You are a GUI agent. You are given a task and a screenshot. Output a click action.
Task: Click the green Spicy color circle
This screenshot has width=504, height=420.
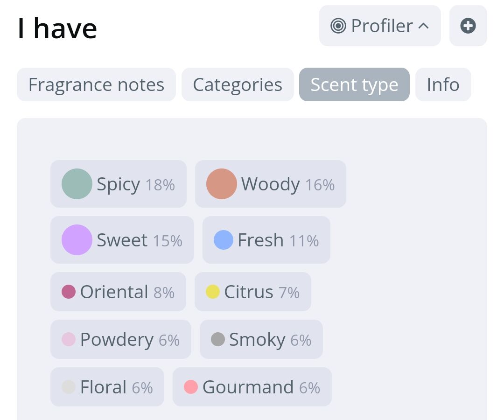(77, 184)
